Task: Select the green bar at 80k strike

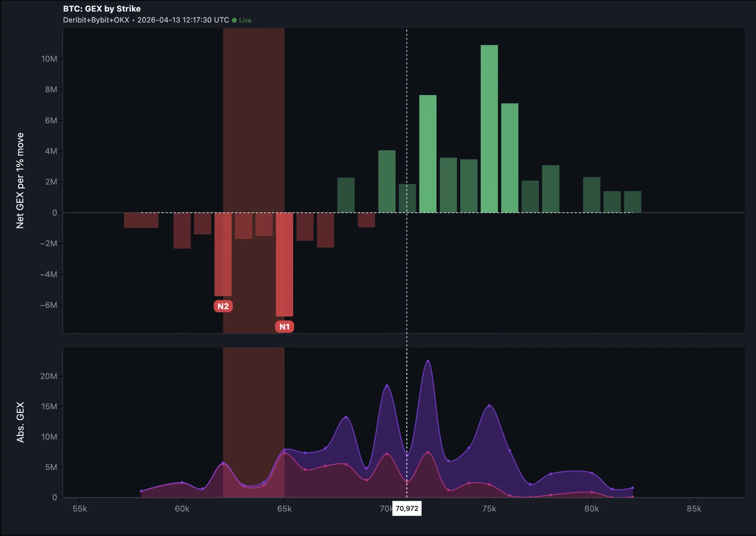Action: point(592,195)
